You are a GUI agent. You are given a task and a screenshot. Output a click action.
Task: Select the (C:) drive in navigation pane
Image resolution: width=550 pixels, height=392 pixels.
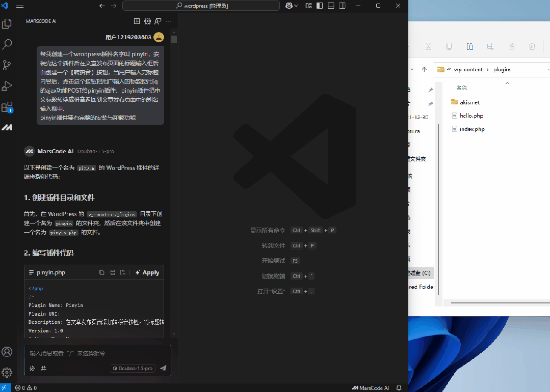[x=420, y=273]
